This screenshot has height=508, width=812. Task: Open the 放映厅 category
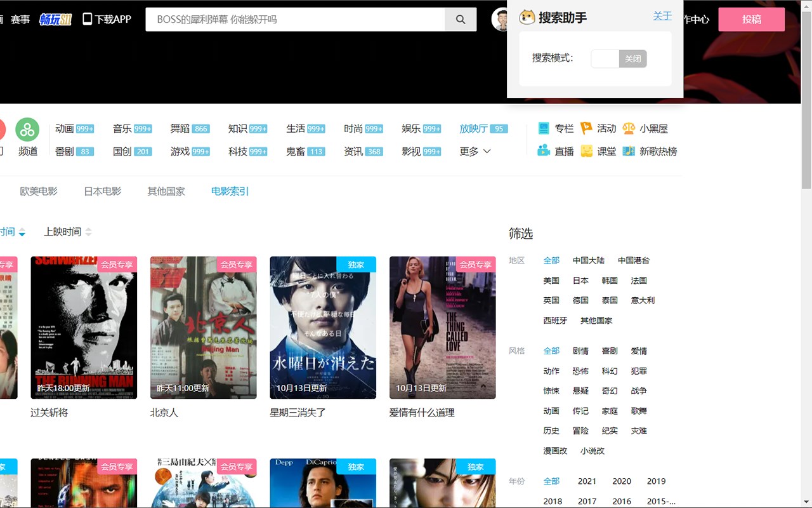coord(474,128)
